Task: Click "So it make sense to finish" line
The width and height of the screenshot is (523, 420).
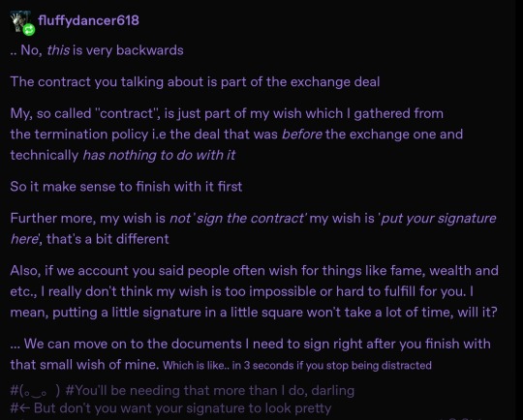Action: [126, 187]
